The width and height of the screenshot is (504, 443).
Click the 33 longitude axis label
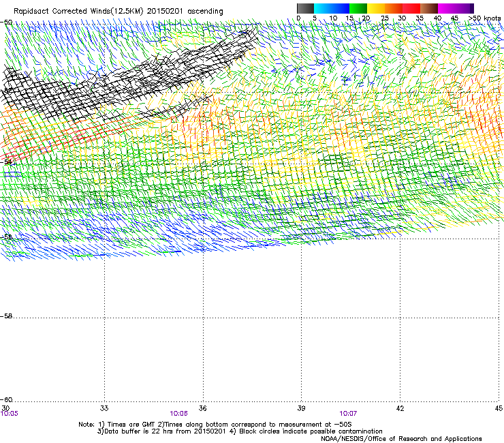(x=104, y=408)
